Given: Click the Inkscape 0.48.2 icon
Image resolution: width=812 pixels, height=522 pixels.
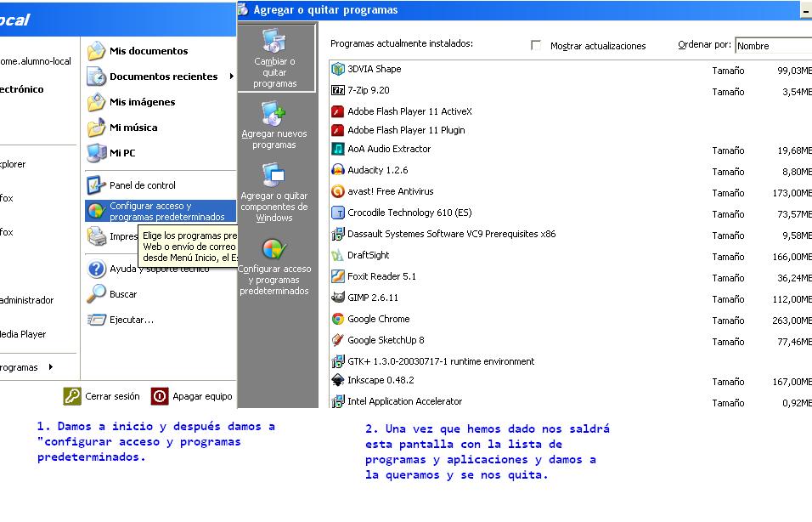Looking at the screenshot, I should coord(338,380).
